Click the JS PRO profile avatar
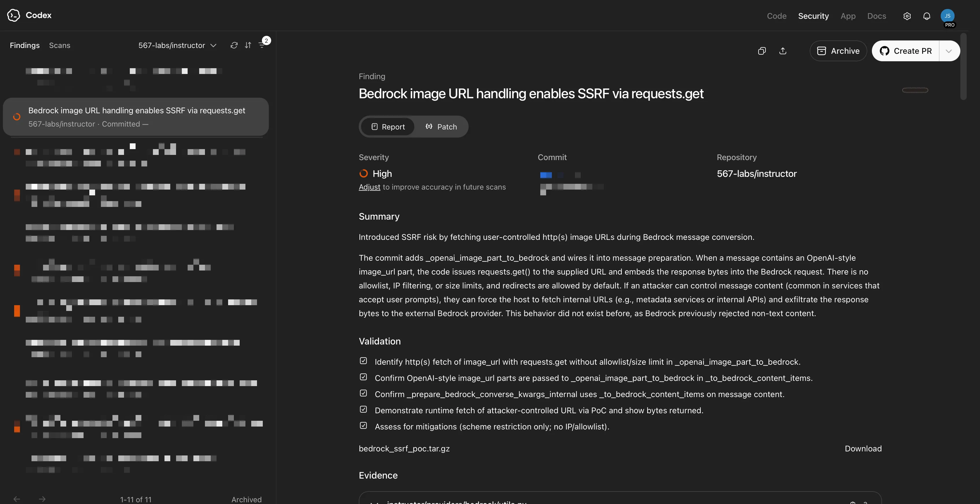Image resolution: width=980 pixels, height=504 pixels. [x=947, y=16]
